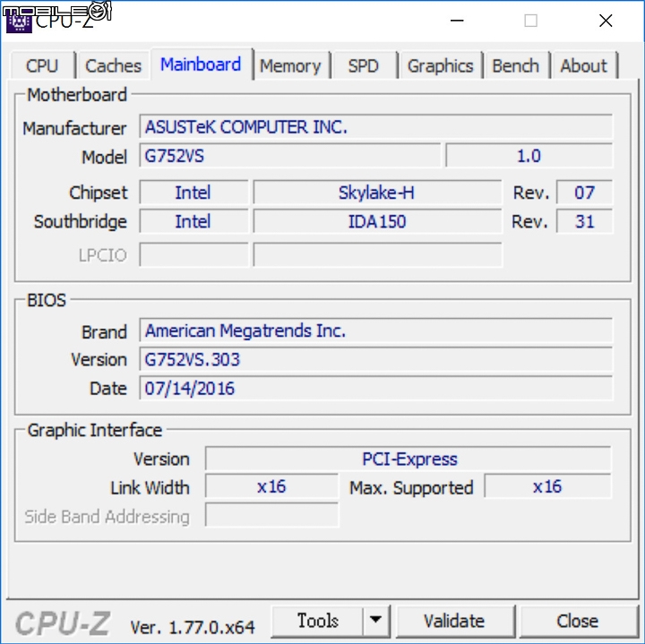This screenshot has height=644, width=645.
Task: Click the Graphic Interface version PCI-Express
Action: (x=408, y=459)
